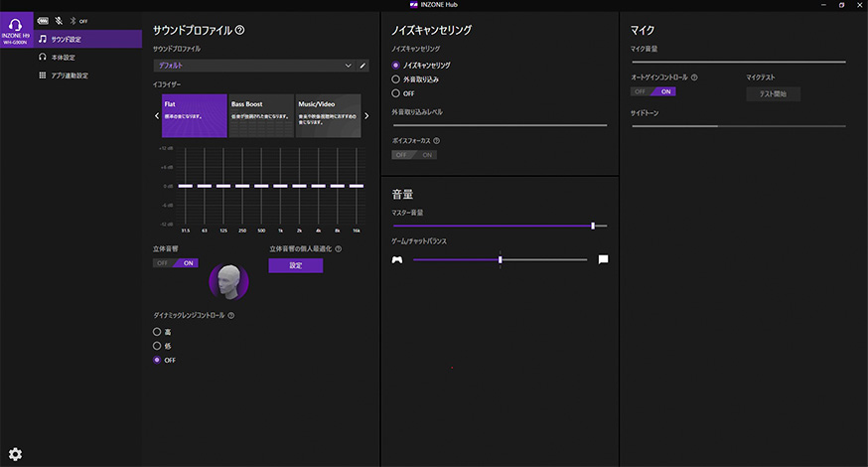Select the 外音取り込み ambient sound option
The width and height of the screenshot is (868, 467).
click(396, 78)
